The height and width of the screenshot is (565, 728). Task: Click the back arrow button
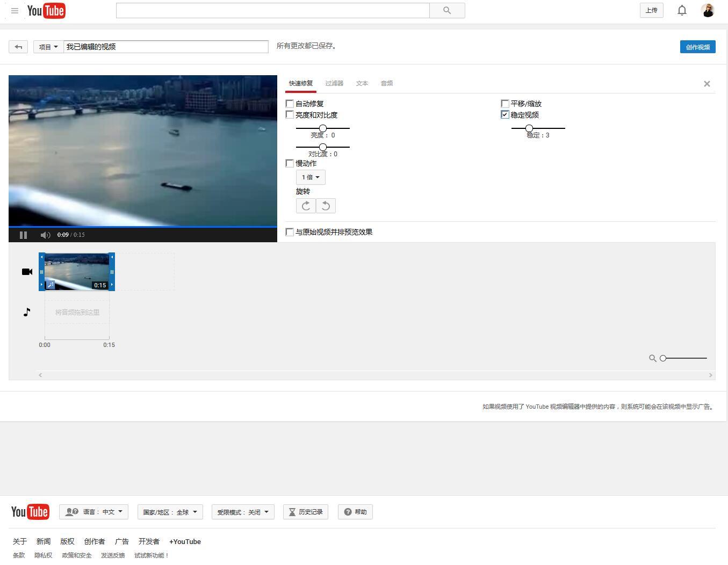(18, 47)
